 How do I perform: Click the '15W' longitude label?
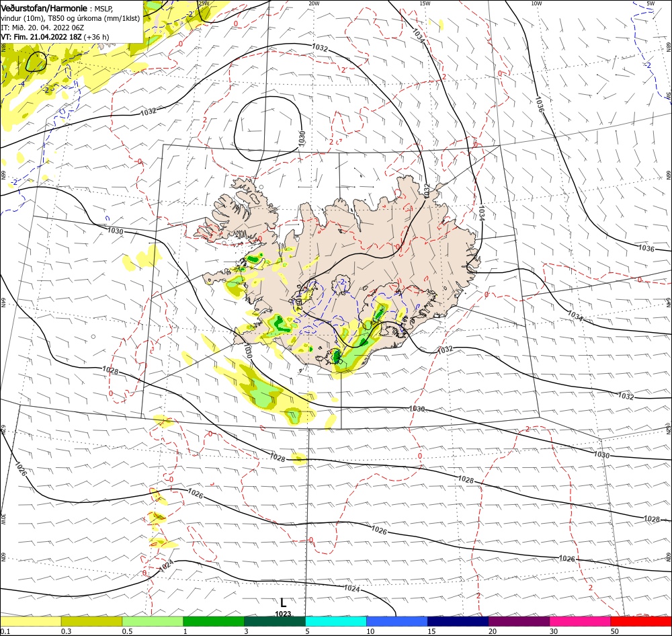click(x=425, y=3)
